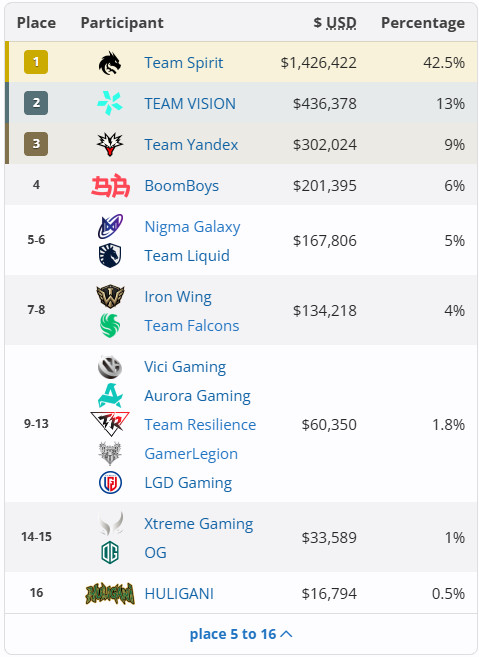This screenshot has height=657, width=479.
Task: Click the Iron Wing link
Action: point(178,297)
